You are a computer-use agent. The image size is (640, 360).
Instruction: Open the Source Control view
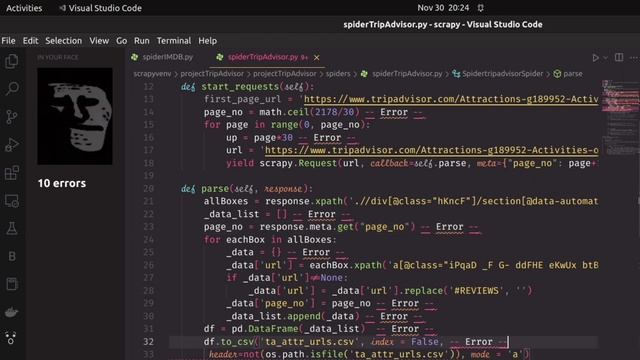point(12,117)
